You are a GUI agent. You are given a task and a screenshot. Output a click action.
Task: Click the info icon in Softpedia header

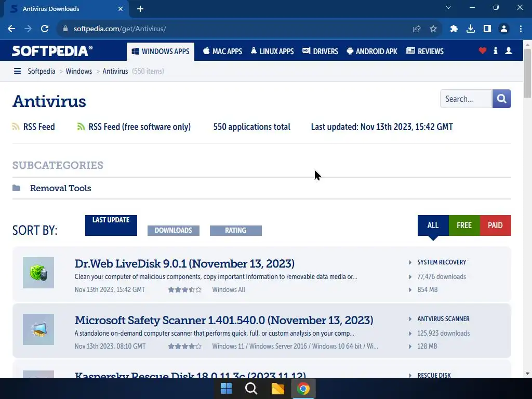coord(495,51)
